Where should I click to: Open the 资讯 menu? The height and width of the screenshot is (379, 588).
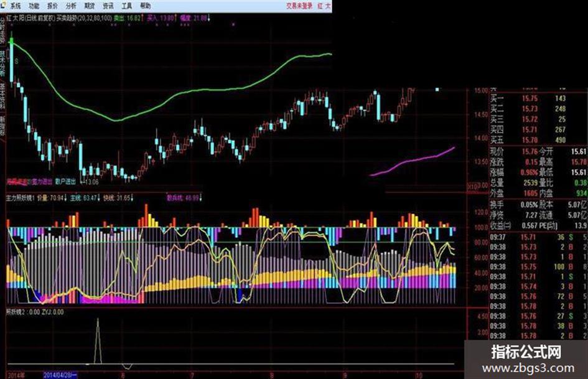[x=108, y=6]
